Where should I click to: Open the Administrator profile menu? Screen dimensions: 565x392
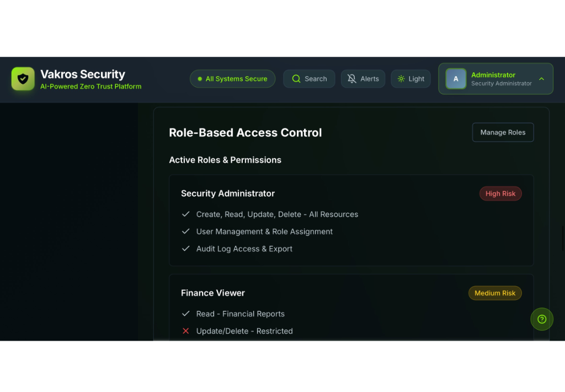495,78
